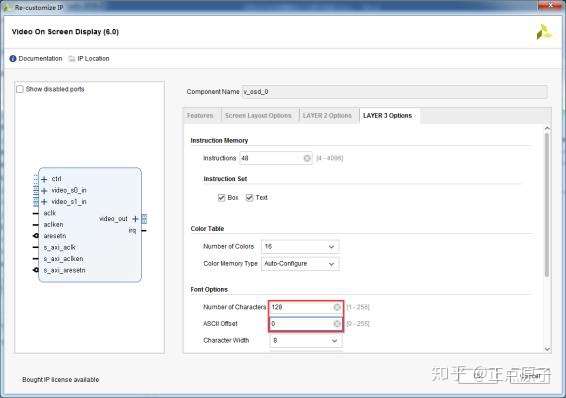Expand the ctrl port plus icon
This screenshot has width=566, height=398.
click(44, 179)
